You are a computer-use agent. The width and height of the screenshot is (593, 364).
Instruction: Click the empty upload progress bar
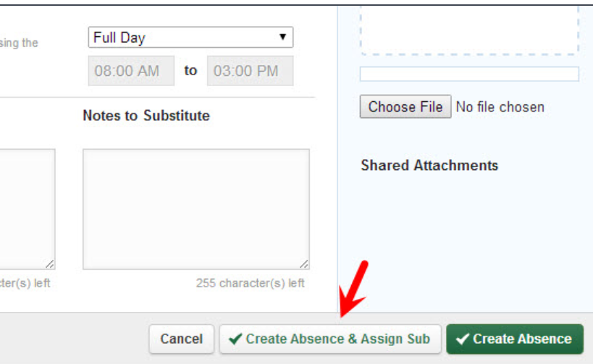(x=469, y=74)
